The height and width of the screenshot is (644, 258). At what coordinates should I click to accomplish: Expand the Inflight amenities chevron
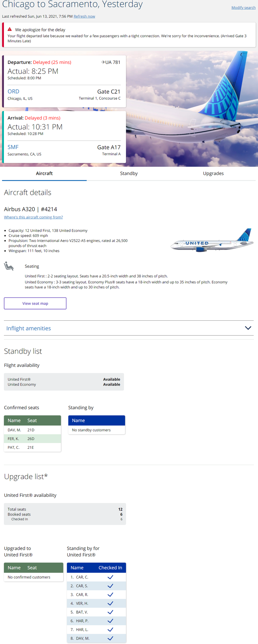248,328
